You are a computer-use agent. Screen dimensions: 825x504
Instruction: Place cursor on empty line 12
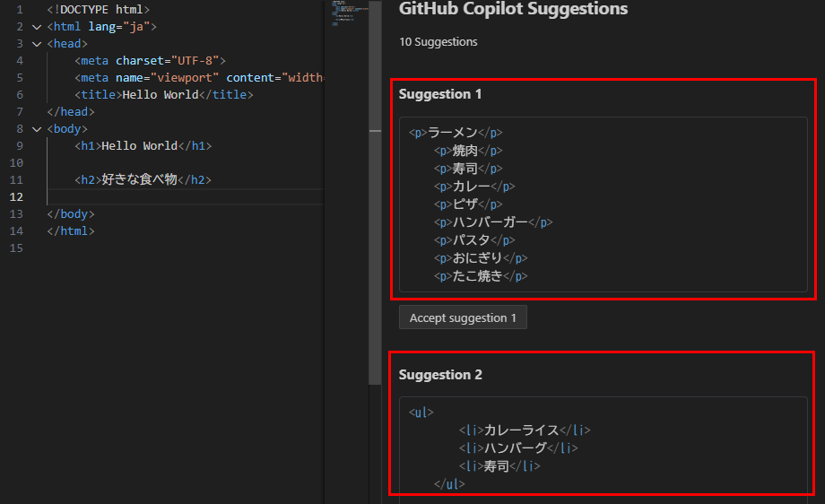click(x=179, y=197)
